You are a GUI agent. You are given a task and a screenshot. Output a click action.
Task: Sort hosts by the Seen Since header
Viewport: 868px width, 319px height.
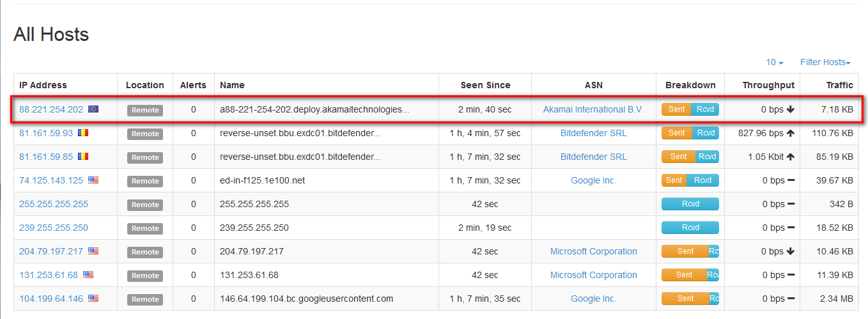point(485,85)
